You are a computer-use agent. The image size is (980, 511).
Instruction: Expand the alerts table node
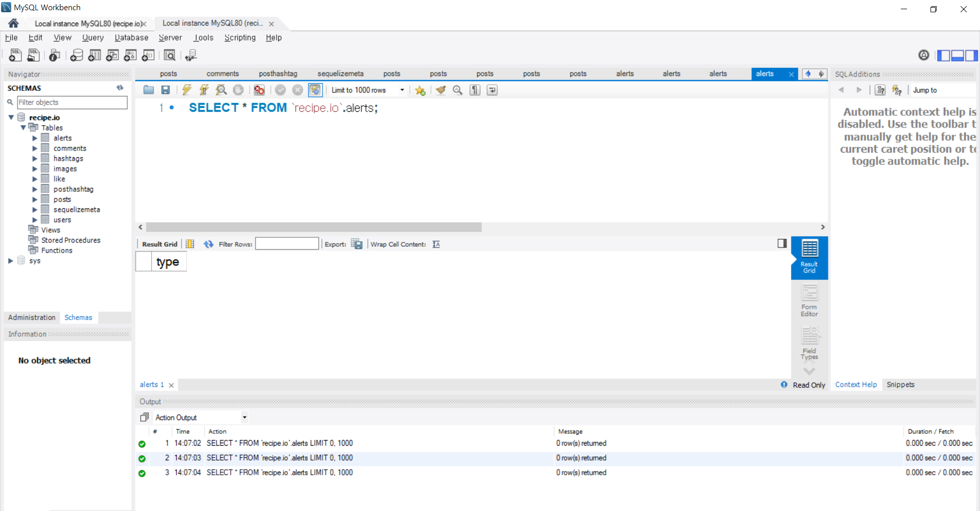[x=35, y=138]
